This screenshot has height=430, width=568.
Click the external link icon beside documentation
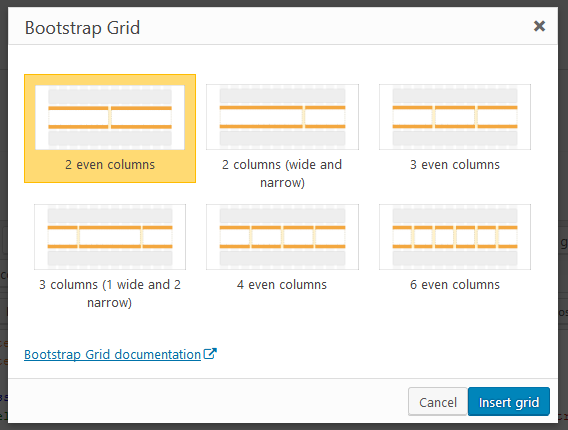[210, 354]
